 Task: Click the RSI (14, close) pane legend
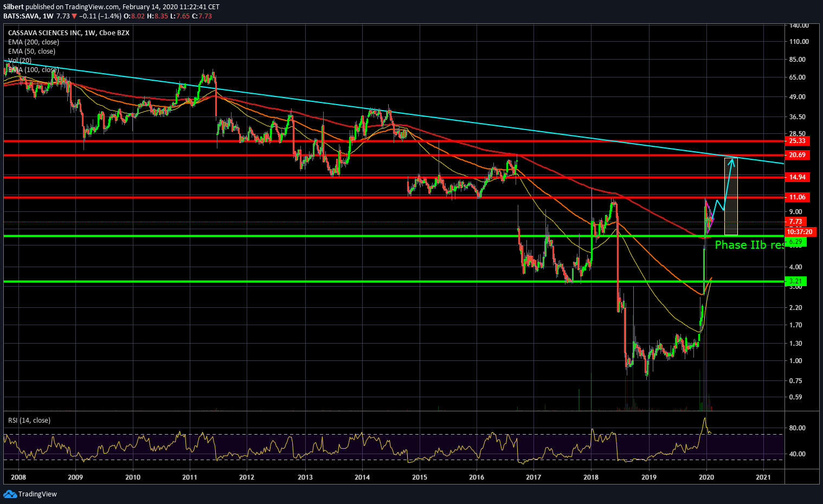(x=29, y=421)
